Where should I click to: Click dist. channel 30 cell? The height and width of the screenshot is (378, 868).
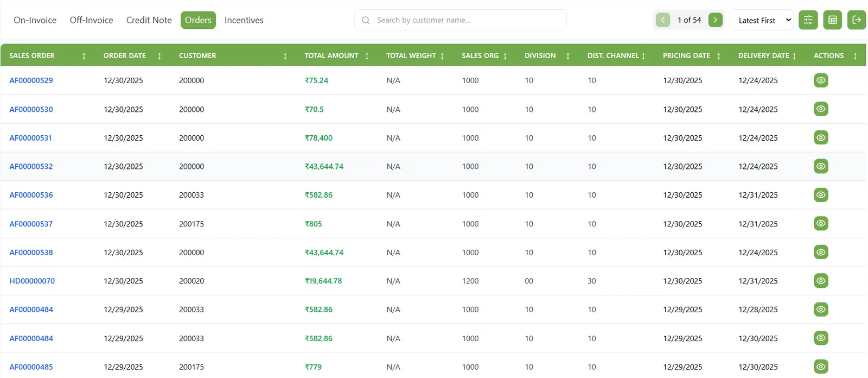[x=592, y=281]
